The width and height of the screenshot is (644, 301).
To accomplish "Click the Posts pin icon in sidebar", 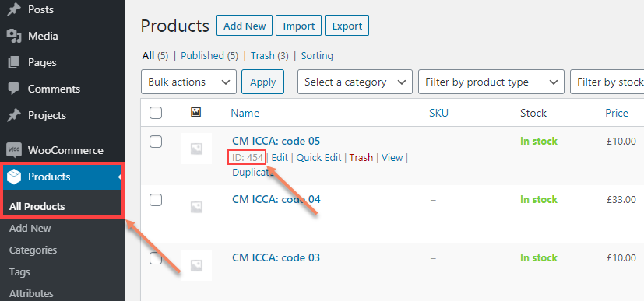I will click(x=14, y=9).
